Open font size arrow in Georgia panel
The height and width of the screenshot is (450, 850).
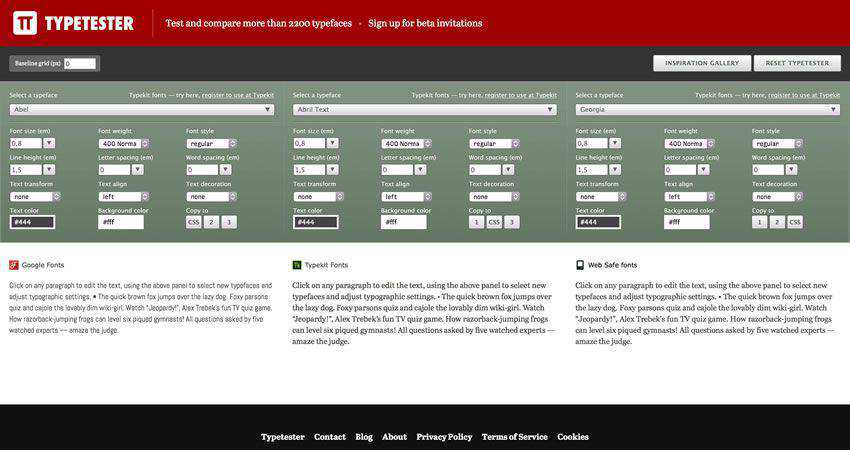point(616,143)
